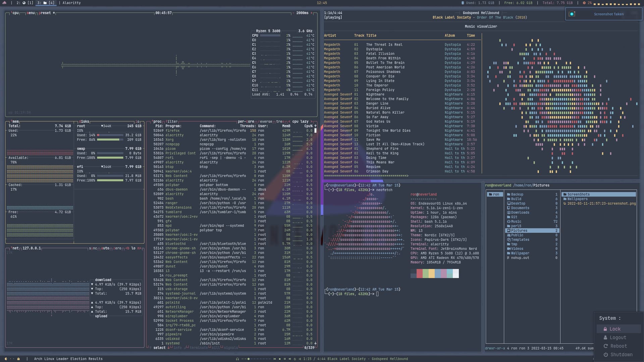Image resolution: width=644 pixels, height=362 pixels.
Task: Click the Lock icon in the System menu
Action: [x=605, y=329]
